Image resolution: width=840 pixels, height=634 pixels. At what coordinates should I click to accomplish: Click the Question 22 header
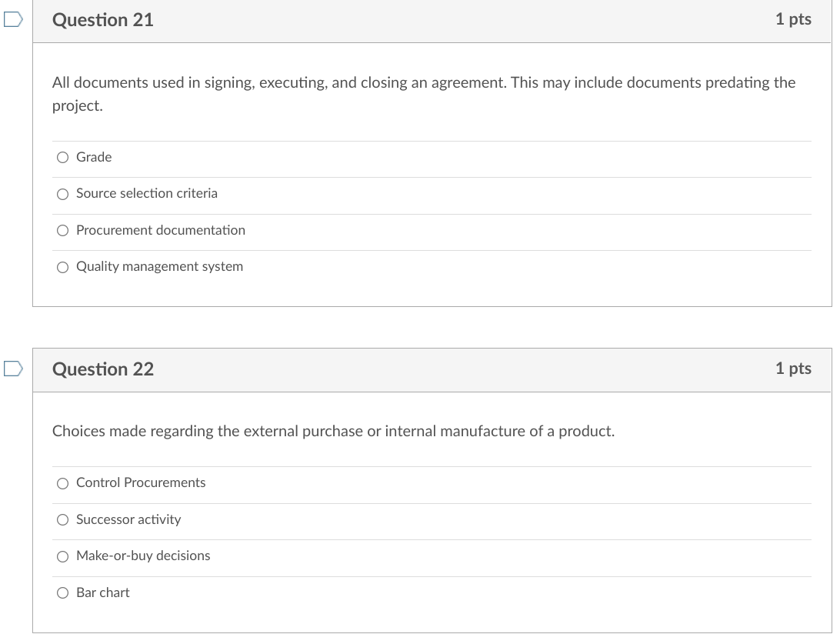tap(102, 369)
